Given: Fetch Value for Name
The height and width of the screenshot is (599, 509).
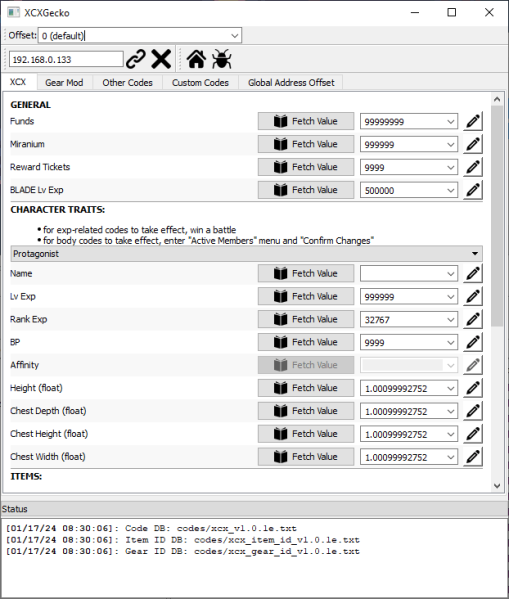Looking at the screenshot, I should (x=306, y=274).
